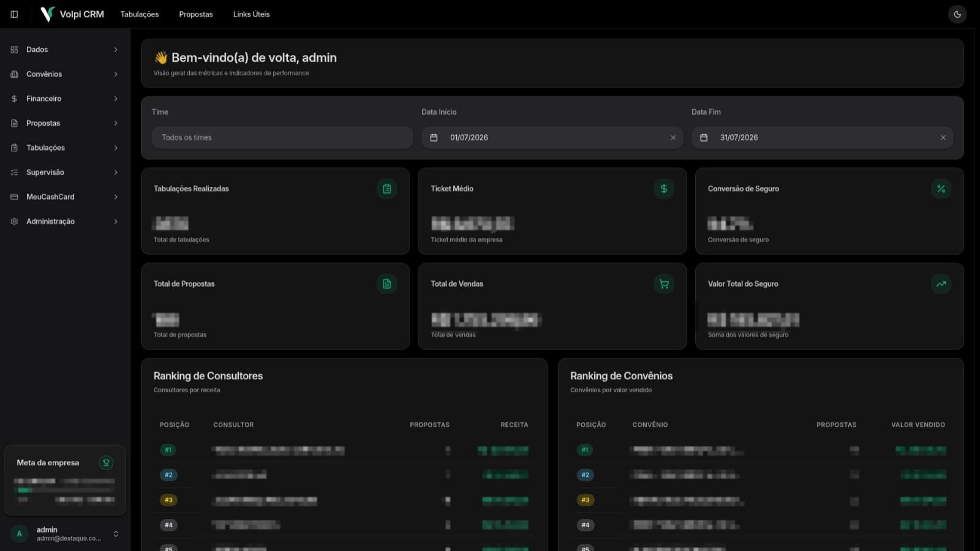The image size is (980, 551).
Task: Click the Meta da empresa trophy icon
Action: 106,463
